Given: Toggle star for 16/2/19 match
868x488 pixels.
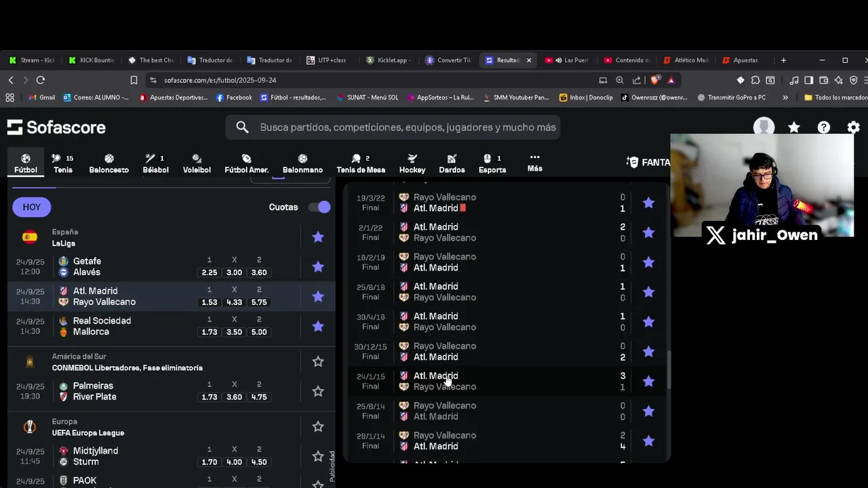Looking at the screenshot, I should coord(649,262).
